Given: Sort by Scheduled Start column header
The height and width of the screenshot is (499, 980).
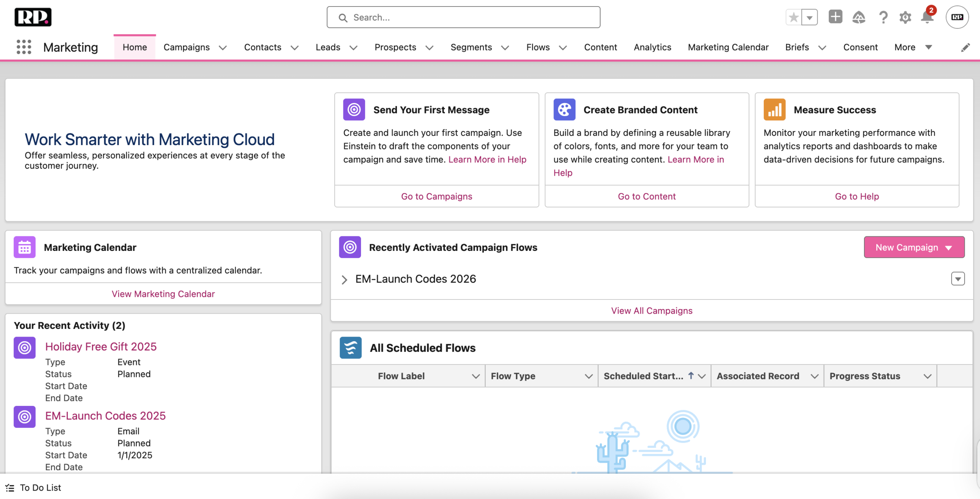Looking at the screenshot, I should pyautogui.click(x=643, y=376).
